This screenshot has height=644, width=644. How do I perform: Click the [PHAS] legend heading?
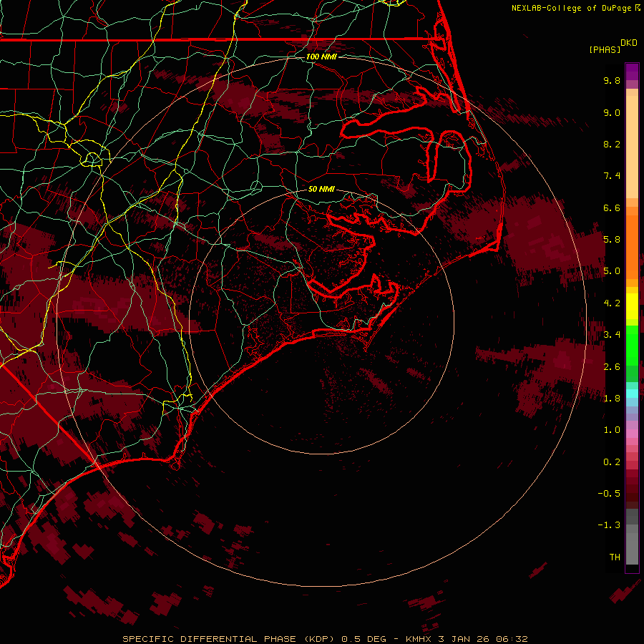pyautogui.click(x=605, y=49)
